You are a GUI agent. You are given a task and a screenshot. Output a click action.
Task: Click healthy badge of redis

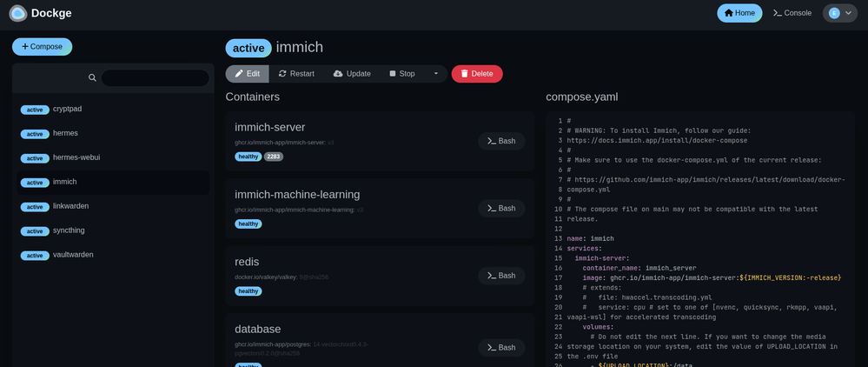pos(248,291)
